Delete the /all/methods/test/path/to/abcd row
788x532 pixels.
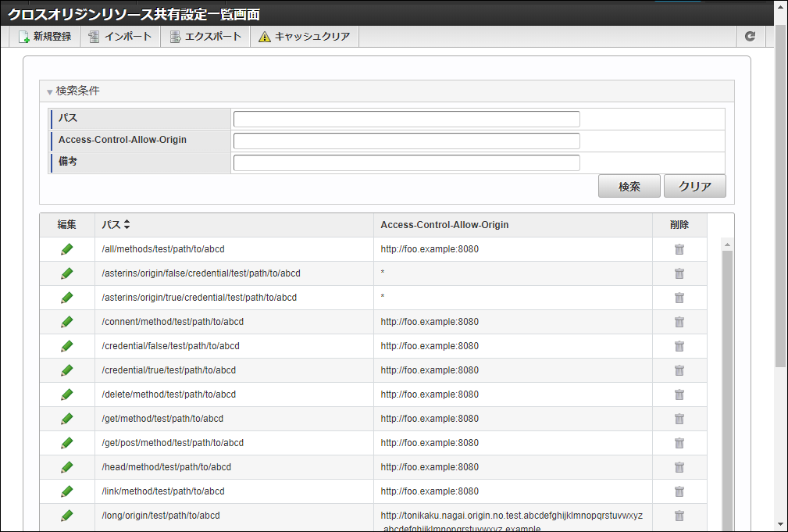679,249
